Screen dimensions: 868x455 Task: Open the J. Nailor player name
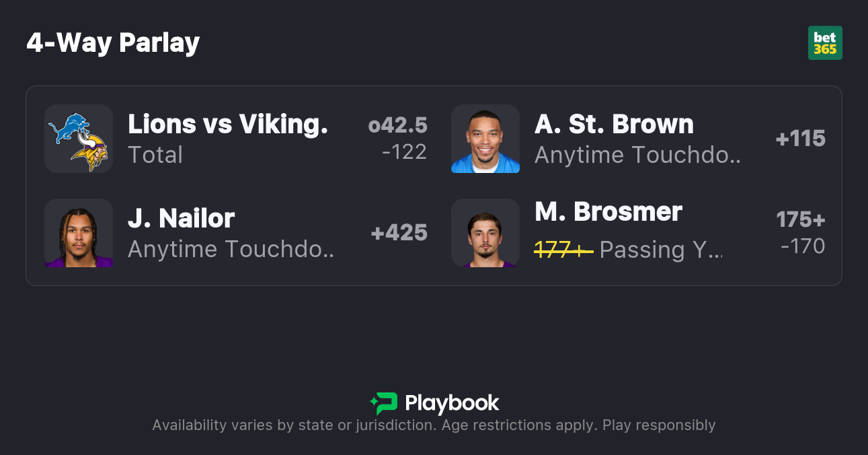181,218
